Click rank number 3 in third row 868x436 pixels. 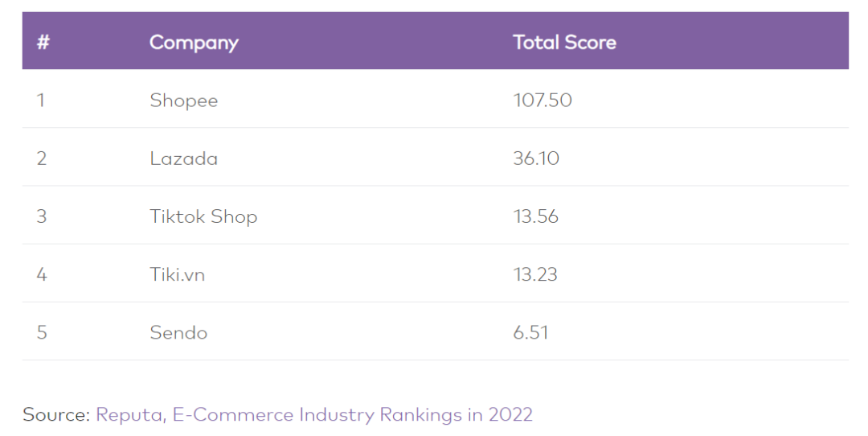(42, 216)
